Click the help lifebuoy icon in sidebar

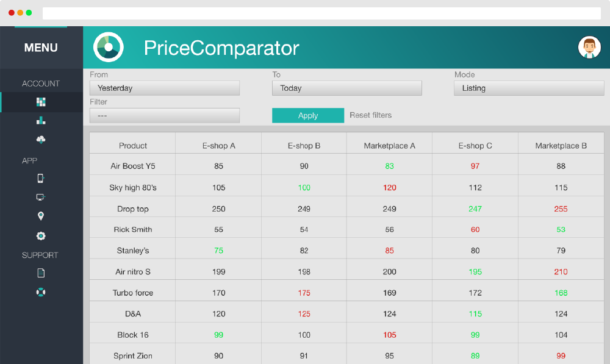[41, 292]
